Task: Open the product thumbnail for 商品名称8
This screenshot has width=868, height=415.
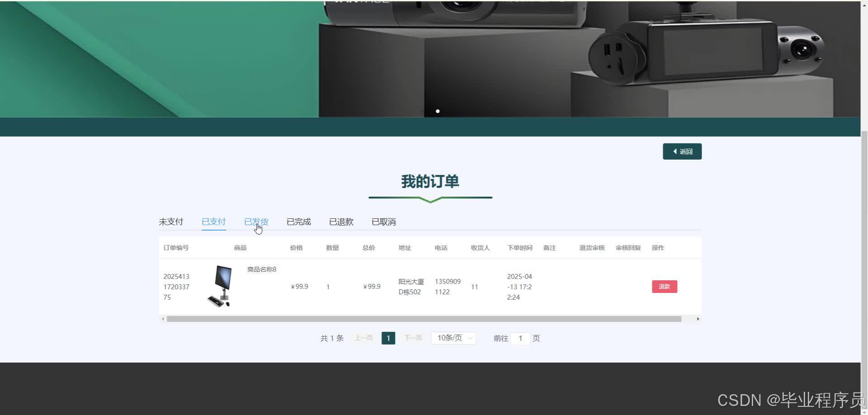Action: tap(221, 285)
